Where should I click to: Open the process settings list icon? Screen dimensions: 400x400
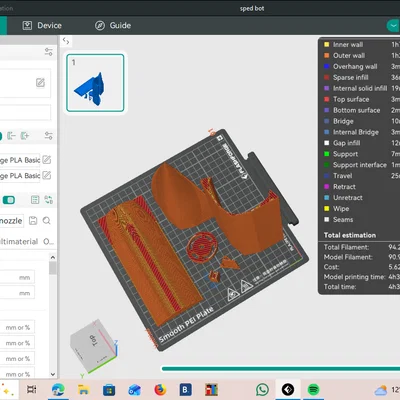click(35, 200)
